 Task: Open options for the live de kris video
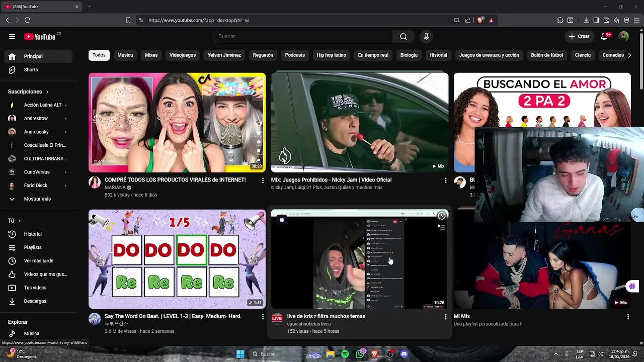[445, 317]
